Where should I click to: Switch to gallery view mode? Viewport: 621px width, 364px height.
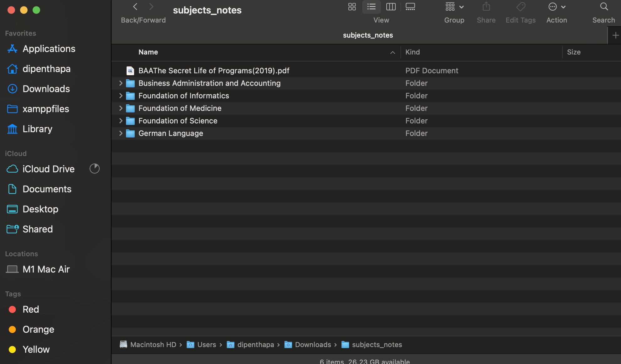[410, 7]
